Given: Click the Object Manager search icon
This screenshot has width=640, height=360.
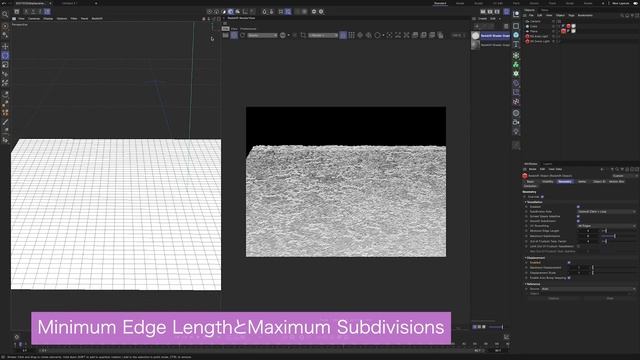Looking at the screenshot, I should [x=622, y=16].
